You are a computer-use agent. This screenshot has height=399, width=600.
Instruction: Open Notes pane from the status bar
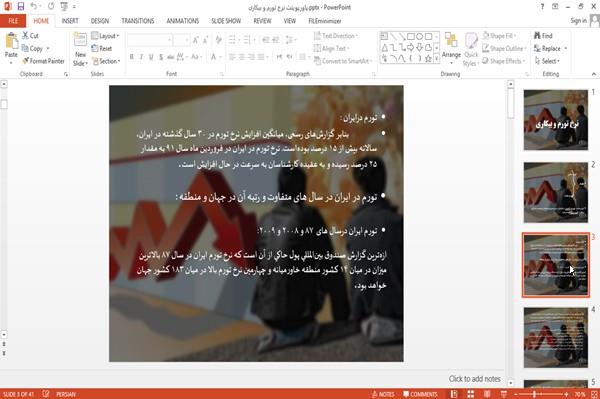click(x=383, y=394)
